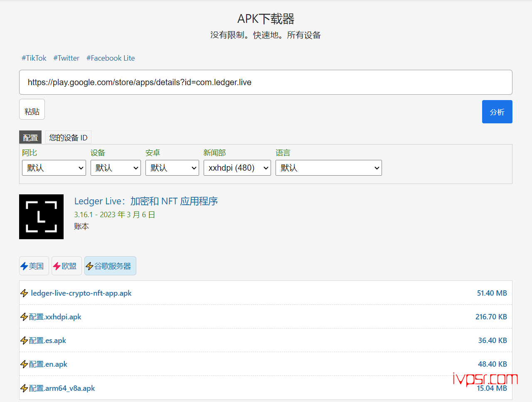The width and height of the screenshot is (532, 402).
Task: Click the APK下载器 page heading
Action: coord(266,19)
